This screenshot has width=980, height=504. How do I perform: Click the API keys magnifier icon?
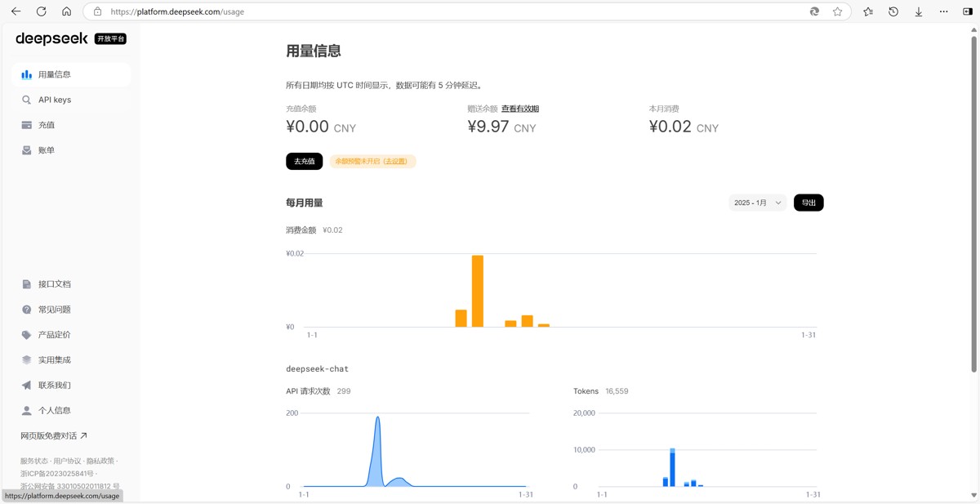point(26,100)
